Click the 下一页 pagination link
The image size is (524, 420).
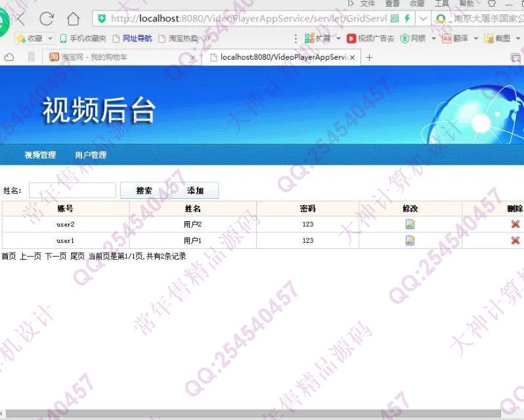click(x=56, y=257)
